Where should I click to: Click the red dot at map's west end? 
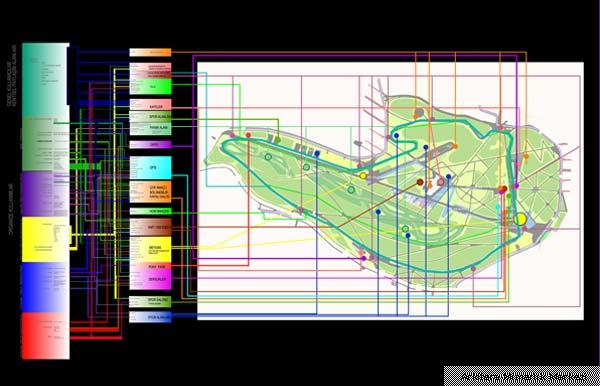point(248,135)
